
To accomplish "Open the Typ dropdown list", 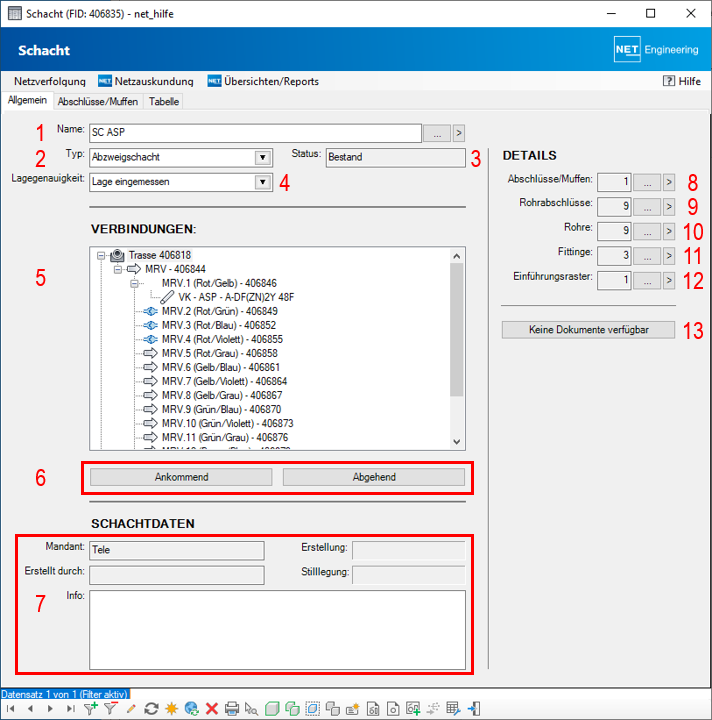I will 262,157.
